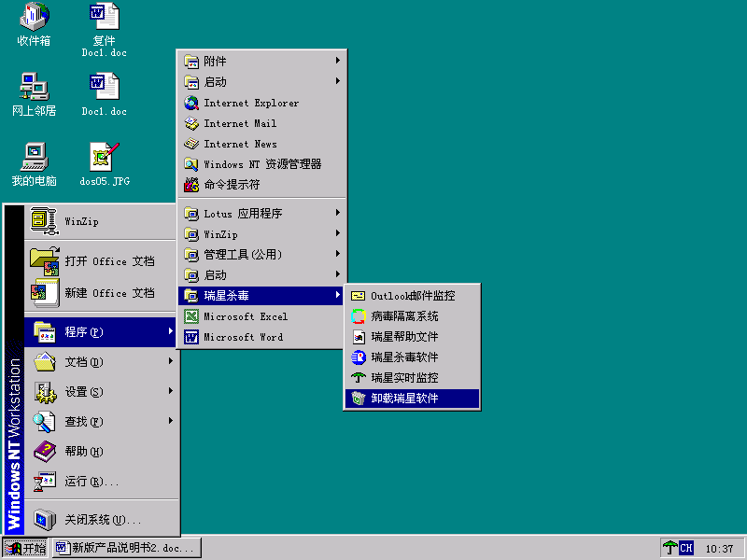The width and height of the screenshot is (747, 560).
Task: Launch Microsoft Excel from programs list
Action: point(261,316)
